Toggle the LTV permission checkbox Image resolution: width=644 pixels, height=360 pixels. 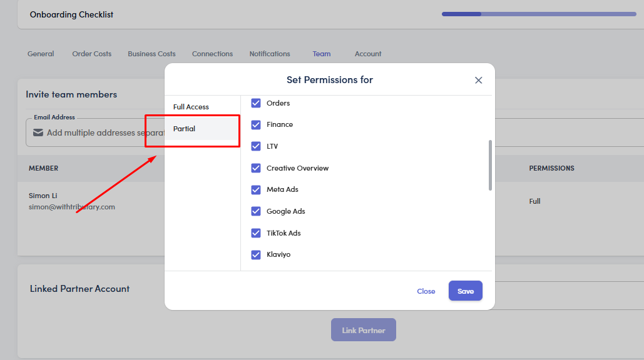(x=256, y=146)
